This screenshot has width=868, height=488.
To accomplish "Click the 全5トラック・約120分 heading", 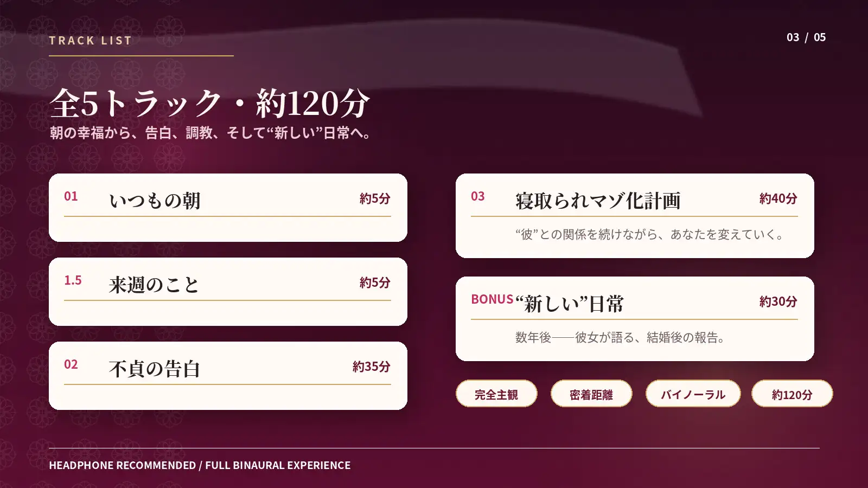I will [209, 103].
